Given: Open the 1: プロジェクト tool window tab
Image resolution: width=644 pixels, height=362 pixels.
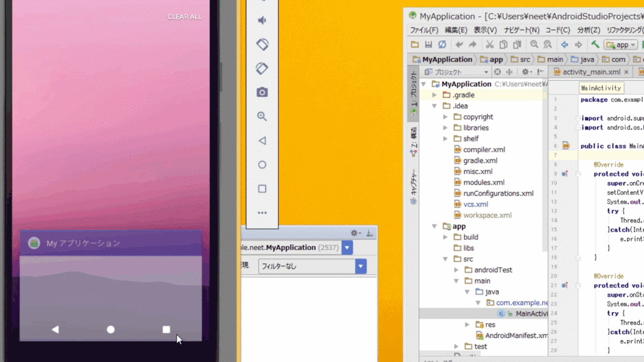Looking at the screenshot, I should coord(413,94).
